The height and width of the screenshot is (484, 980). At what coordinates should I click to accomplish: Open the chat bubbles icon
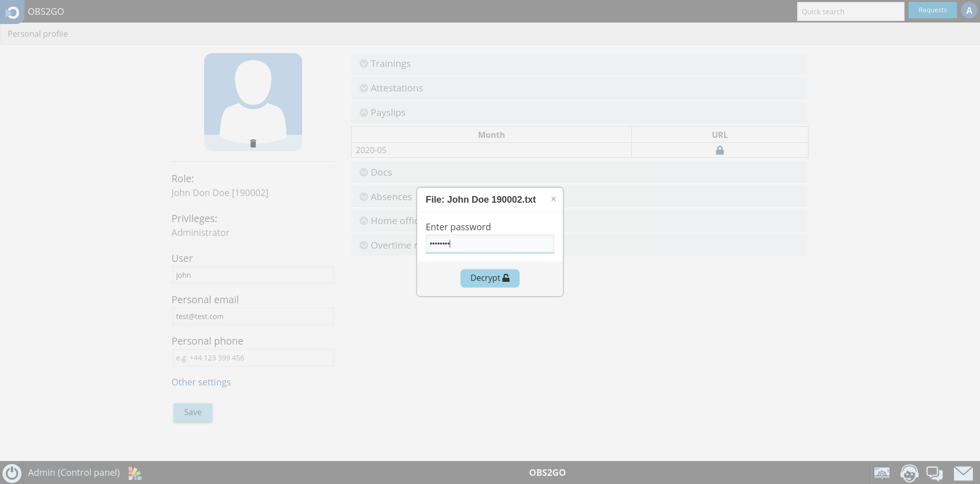(935, 473)
